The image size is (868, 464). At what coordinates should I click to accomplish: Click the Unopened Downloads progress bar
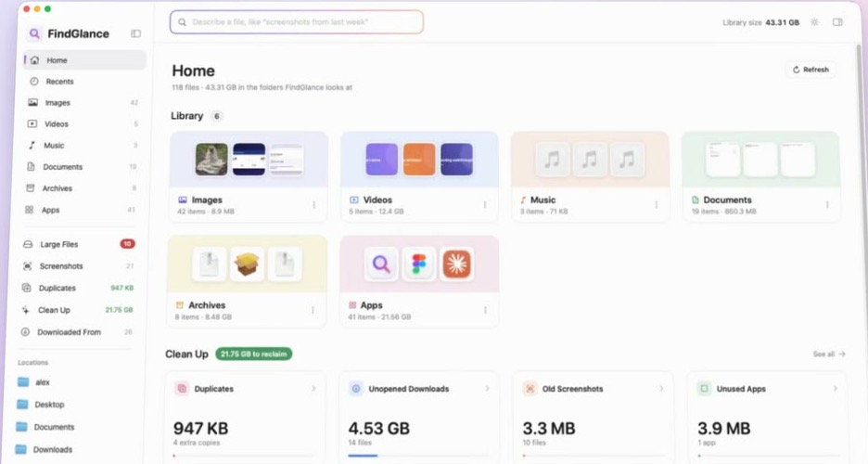tap(418, 456)
